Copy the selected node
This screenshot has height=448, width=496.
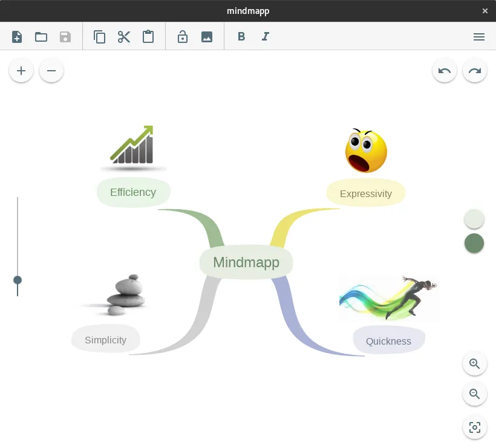(x=100, y=36)
